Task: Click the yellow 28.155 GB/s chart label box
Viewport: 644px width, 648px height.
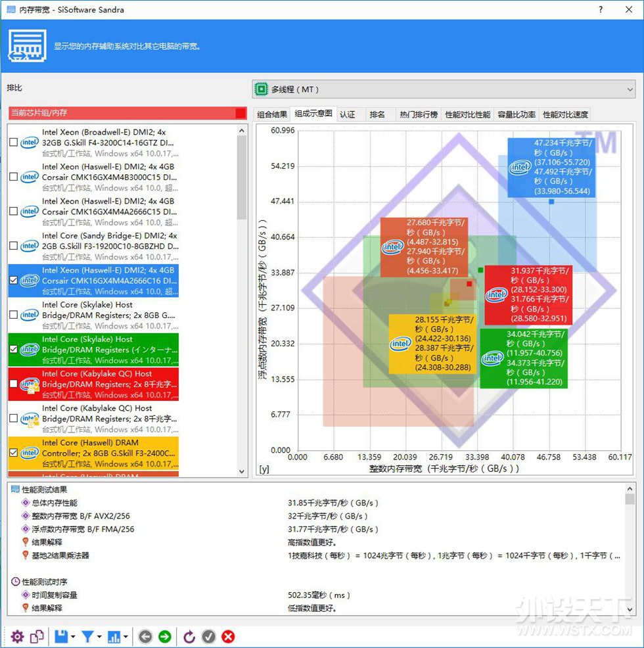Action: coord(433,344)
